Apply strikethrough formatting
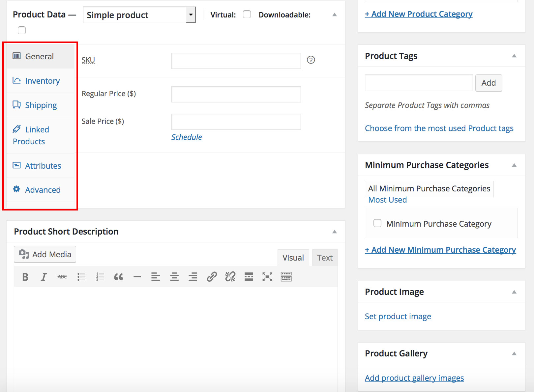Image resolution: width=534 pixels, height=392 pixels. 62,277
